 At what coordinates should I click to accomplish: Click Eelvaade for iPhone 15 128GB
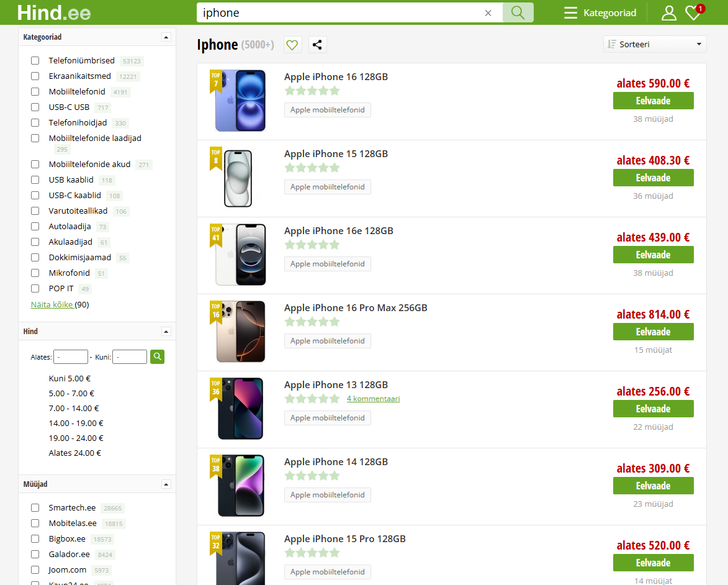[x=654, y=178]
